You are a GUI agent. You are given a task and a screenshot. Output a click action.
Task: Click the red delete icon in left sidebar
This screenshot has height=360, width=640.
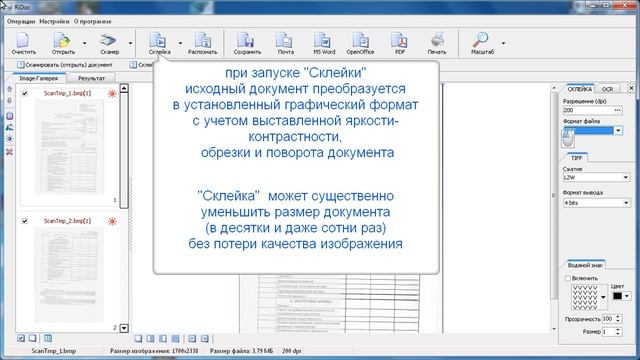(x=9, y=152)
